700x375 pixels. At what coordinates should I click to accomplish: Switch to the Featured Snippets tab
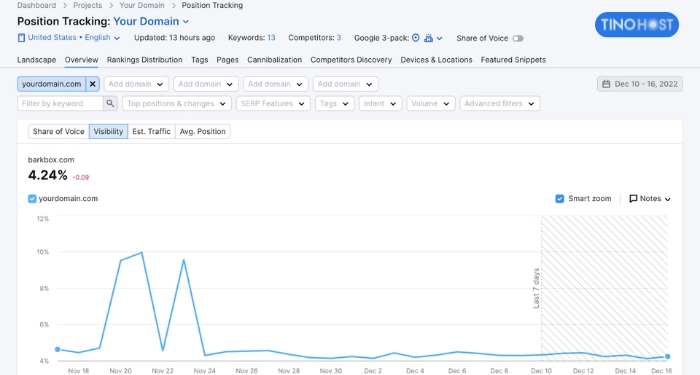(x=513, y=60)
